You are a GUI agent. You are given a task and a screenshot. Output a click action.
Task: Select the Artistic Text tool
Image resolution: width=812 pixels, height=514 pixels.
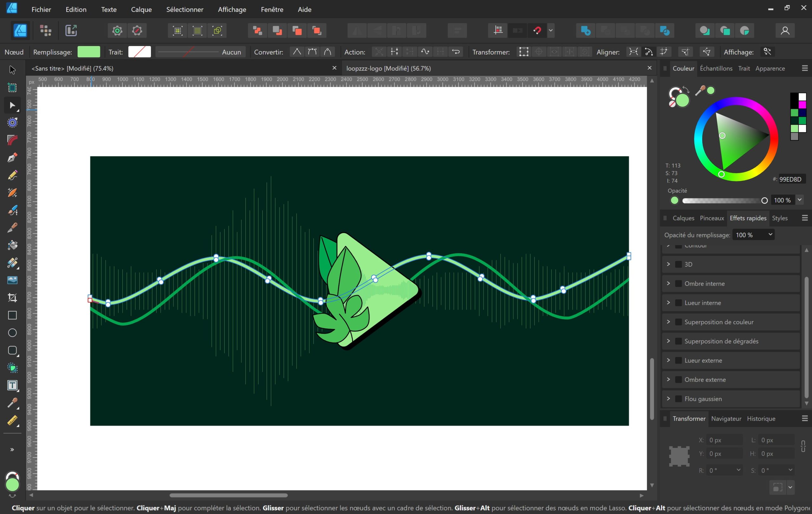(x=12, y=385)
